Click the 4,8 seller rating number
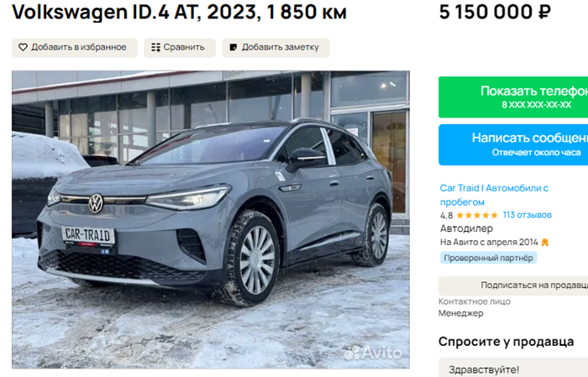The height and width of the screenshot is (377, 588). click(x=446, y=216)
